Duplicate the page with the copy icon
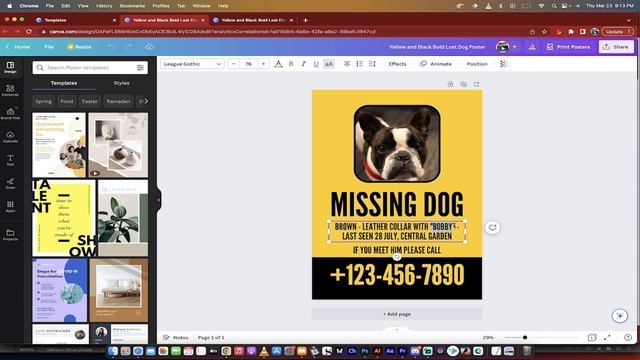The image size is (640, 360). click(464, 84)
